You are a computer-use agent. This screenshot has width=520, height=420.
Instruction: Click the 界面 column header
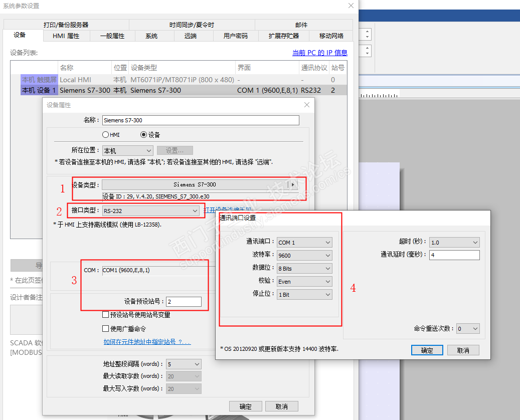pos(267,68)
